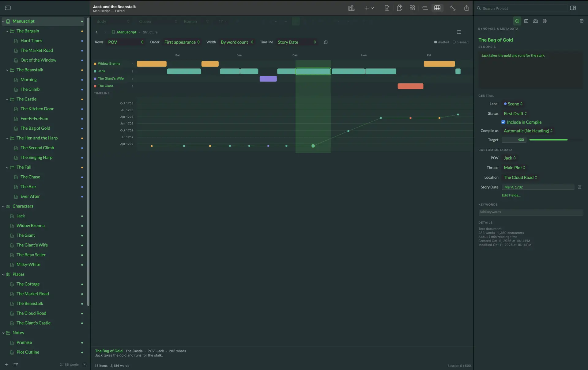Select Fee-Fi-Fo-Fum in the binder
Image resolution: width=588 pixels, height=370 pixels.
coord(34,119)
